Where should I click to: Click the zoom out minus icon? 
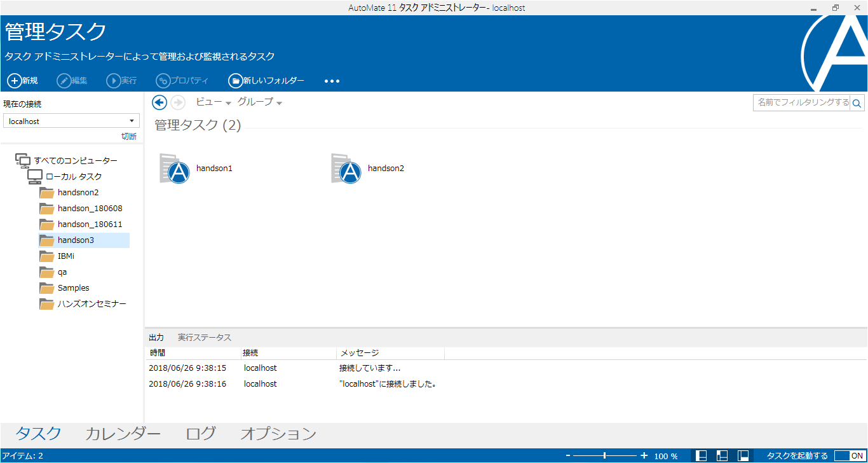click(x=568, y=455)
